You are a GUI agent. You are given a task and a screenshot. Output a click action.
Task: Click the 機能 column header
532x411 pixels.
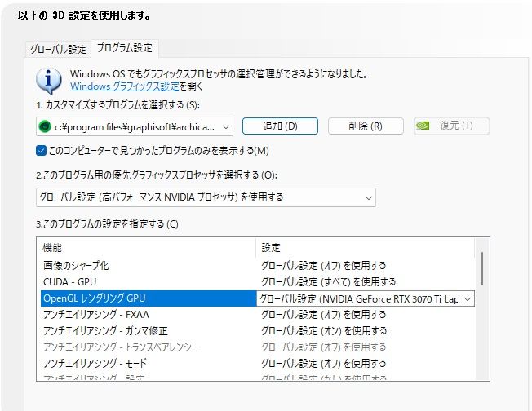click(148, 248)
